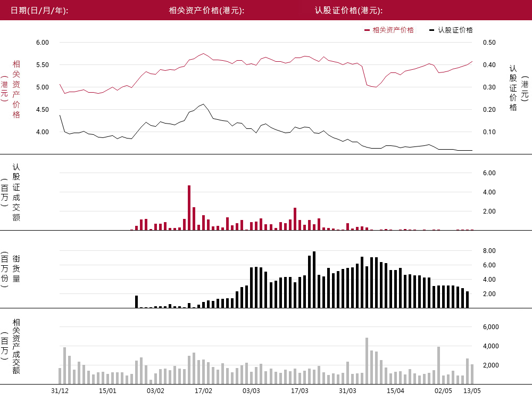
Task: Click the 2,000 underlying turnover axis value
Action: 491,365
